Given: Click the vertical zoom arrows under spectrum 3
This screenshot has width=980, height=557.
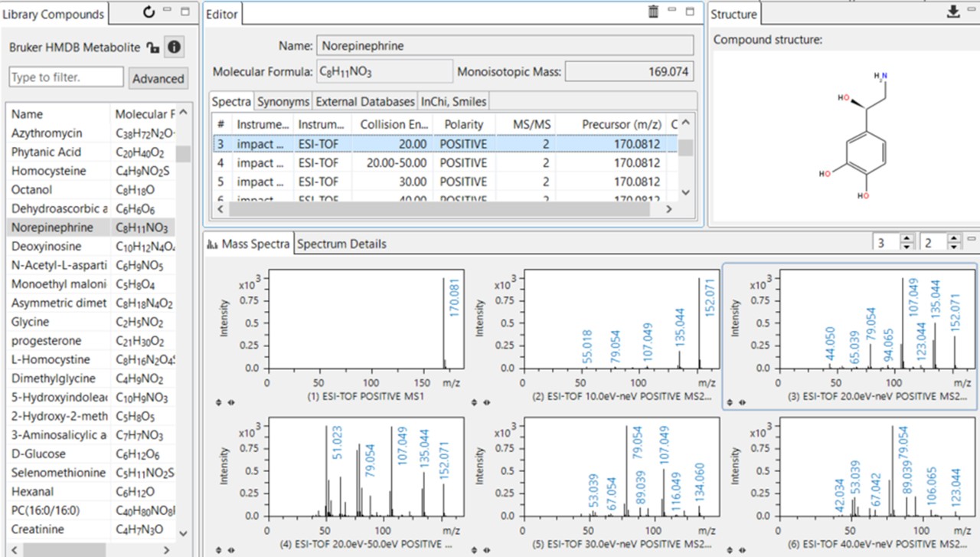Looking at the screenshot, I should click(x=729, y=402).
